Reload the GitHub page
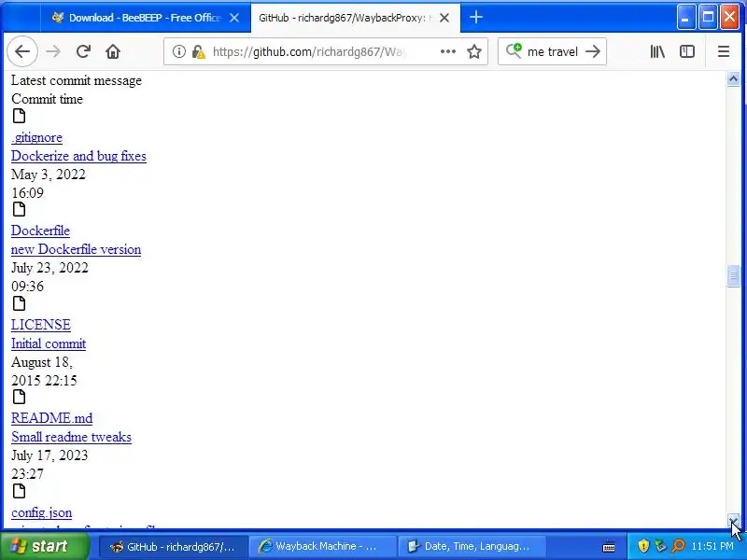 coord(83,51)
